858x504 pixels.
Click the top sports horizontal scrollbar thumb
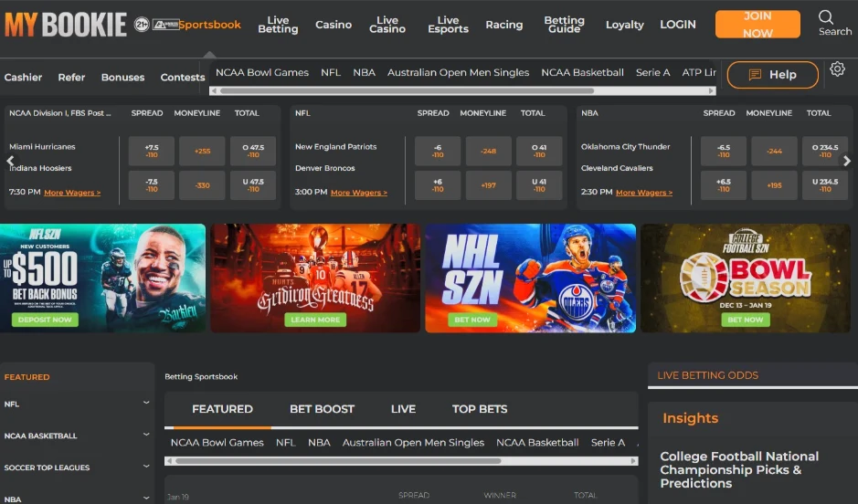(408, 91)
